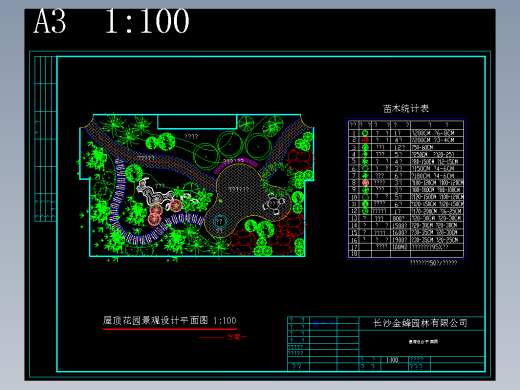Click the 1000 value in title block
This screenshot has height=390, width=520.
pos(392,360)
